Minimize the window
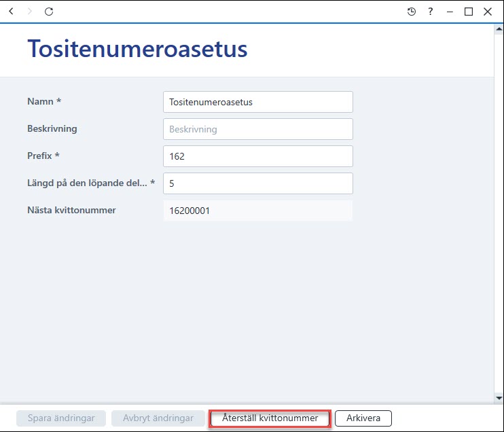 pyautogui.click(x=450, y=12)
